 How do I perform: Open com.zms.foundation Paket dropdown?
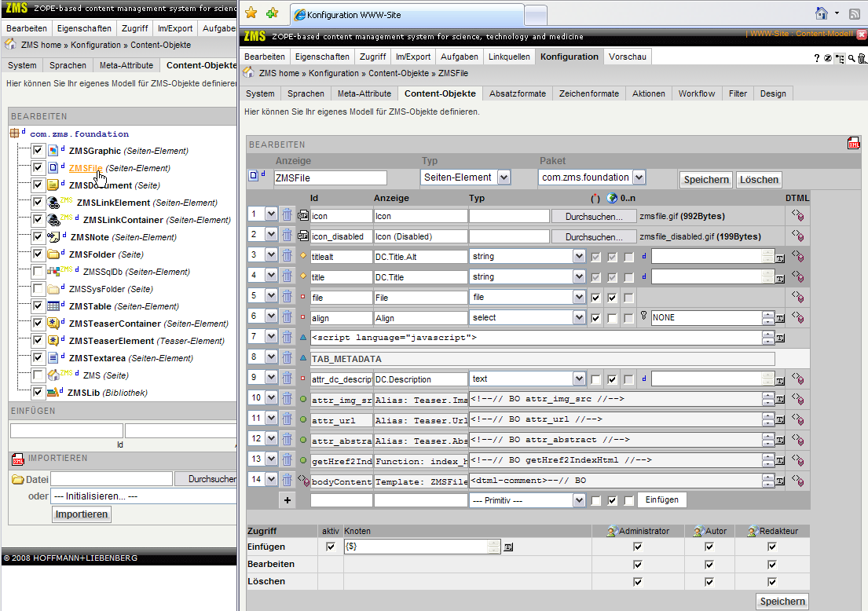(639, 177)
